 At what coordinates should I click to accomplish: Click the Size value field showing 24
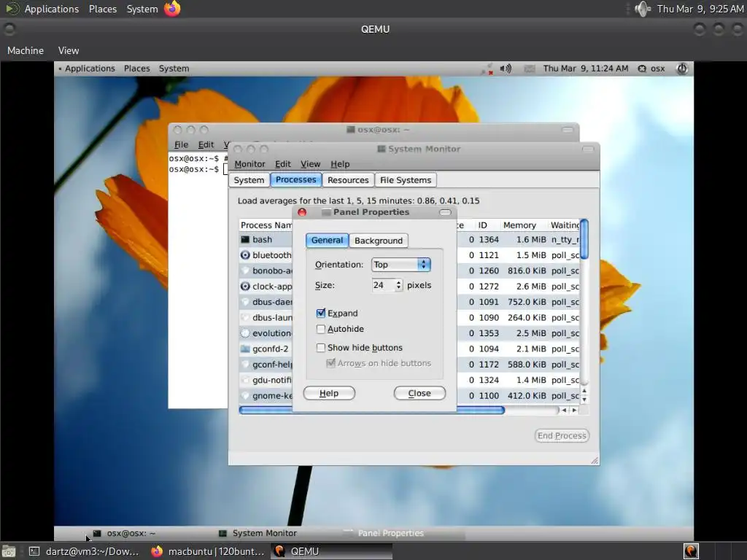coord(383,285)
